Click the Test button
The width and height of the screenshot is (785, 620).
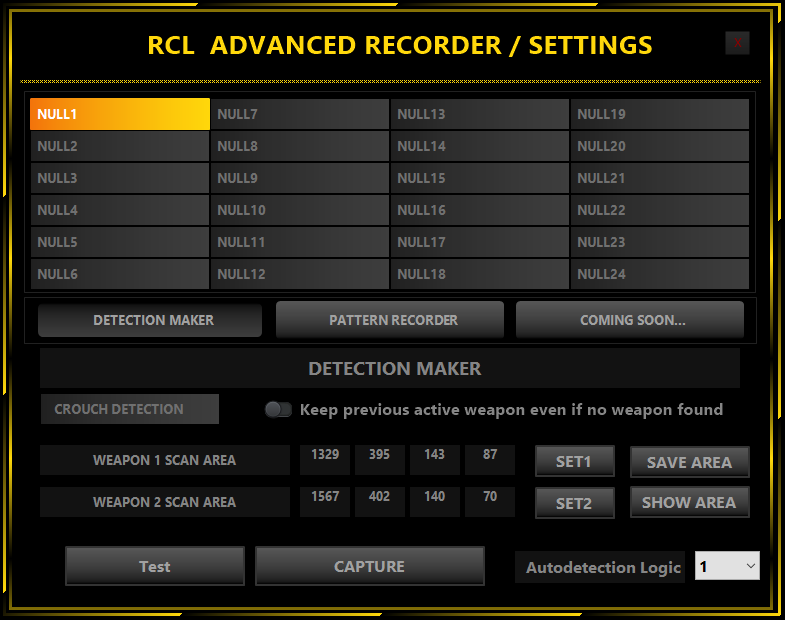click(154, 566)
